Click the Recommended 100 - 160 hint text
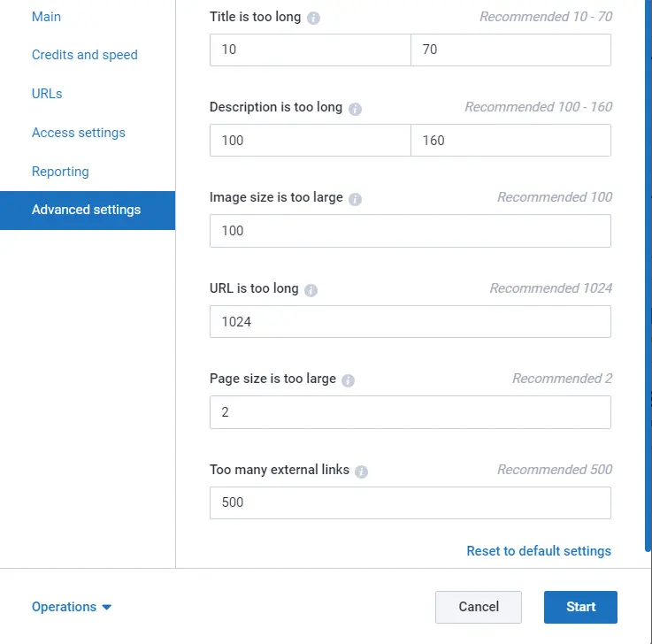Image resolution: width=652 pixels, height=644 pixels. coord(538,107)
